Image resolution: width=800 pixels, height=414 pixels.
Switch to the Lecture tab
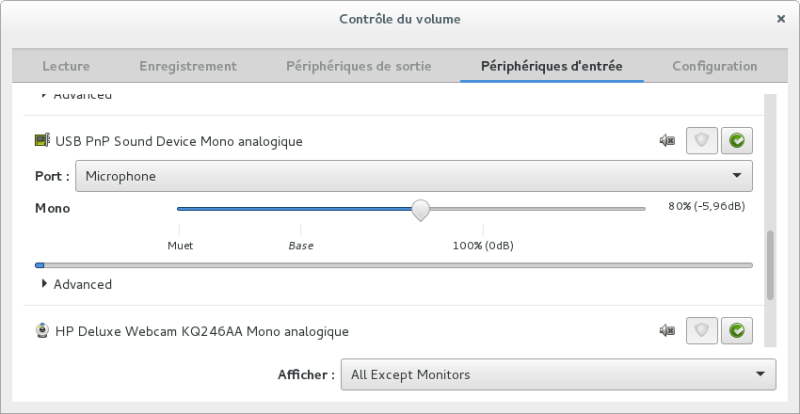click(66, 66)
